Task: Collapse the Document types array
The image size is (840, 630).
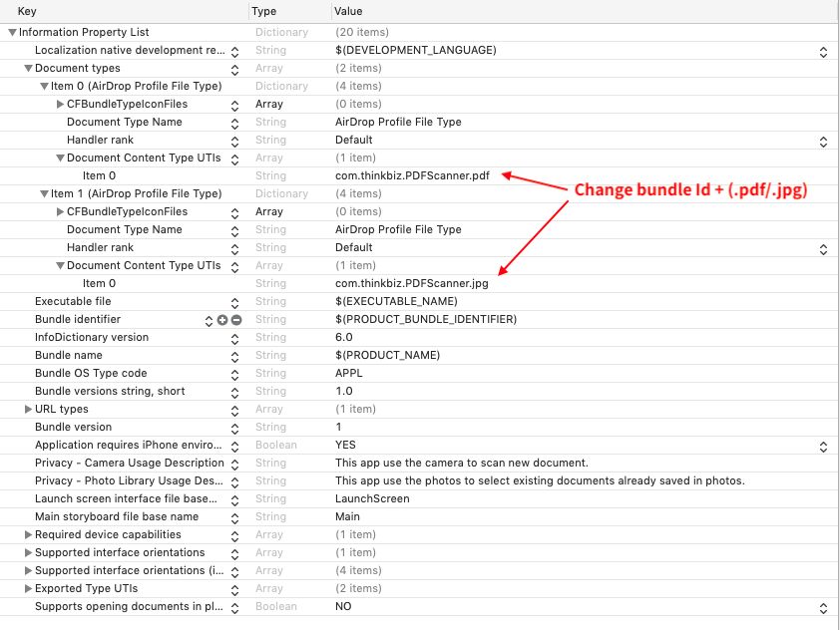Action: pos(28,69)
